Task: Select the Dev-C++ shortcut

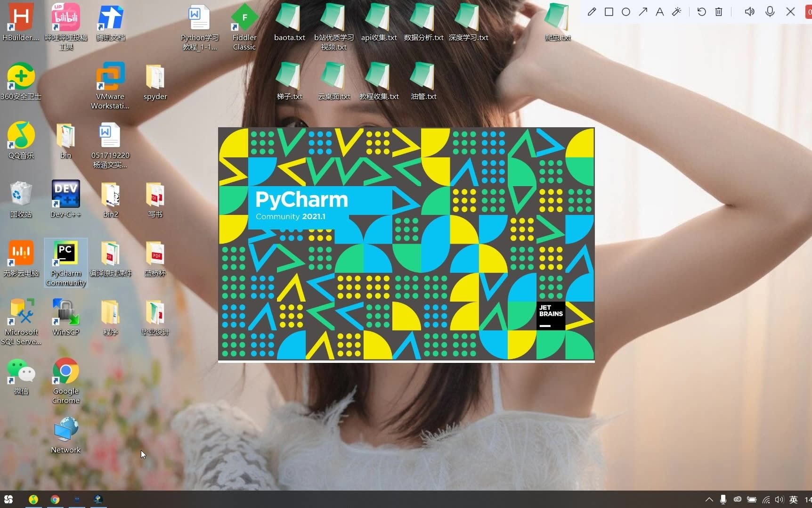Action: tap(65, 199)
